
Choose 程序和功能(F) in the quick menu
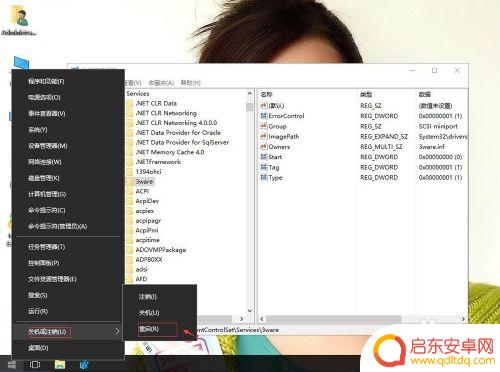pyautogui.click(x=68, y=81)
